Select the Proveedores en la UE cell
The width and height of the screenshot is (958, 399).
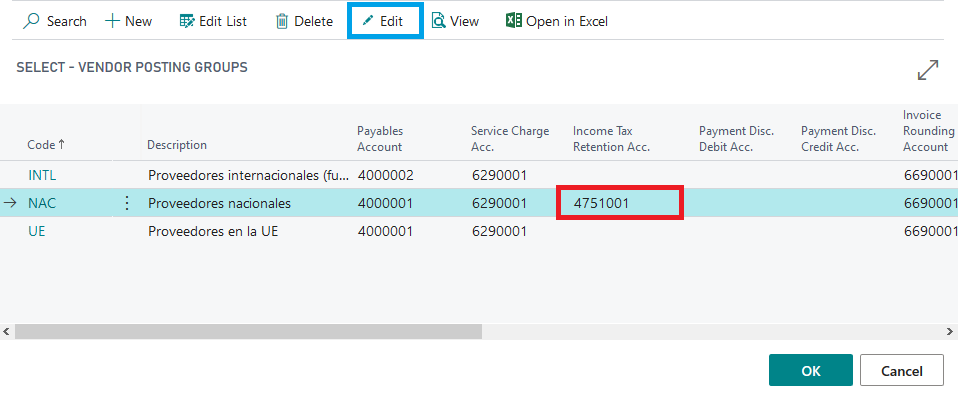click(213, 232)
